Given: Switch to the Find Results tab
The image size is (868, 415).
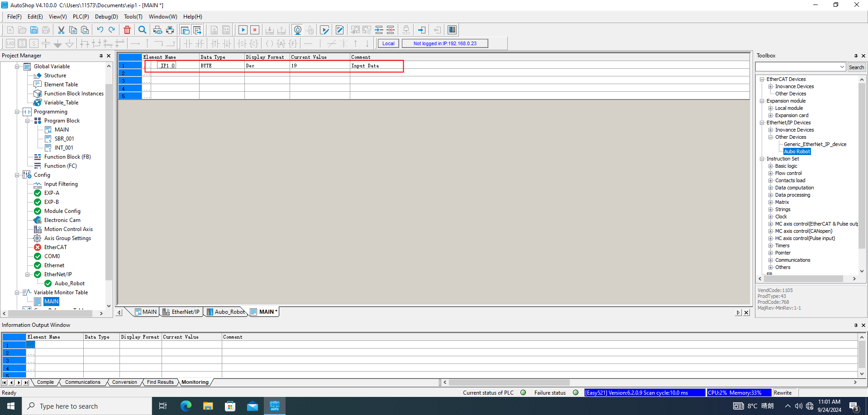Looking at the screenshot, I should click(x=160, y=382).
